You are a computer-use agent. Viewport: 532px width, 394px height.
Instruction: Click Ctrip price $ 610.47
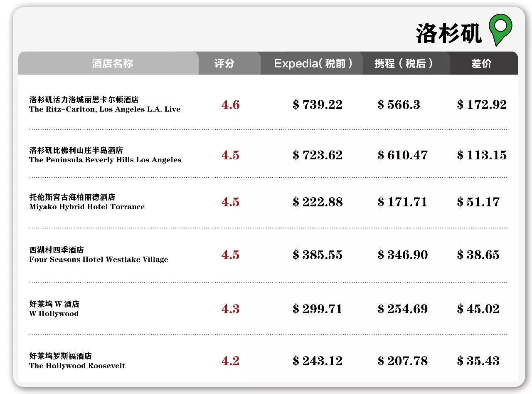point(403,155)
